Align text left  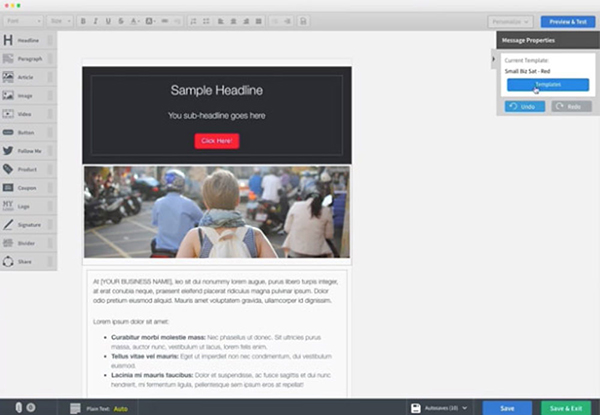pyautogui.click(x=221, y=21)
